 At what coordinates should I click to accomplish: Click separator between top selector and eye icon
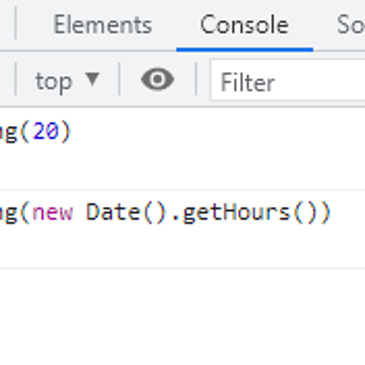coord(119,79)
